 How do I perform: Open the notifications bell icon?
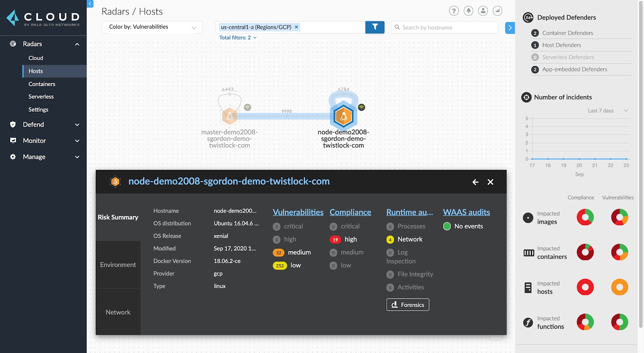click(469, 11)
